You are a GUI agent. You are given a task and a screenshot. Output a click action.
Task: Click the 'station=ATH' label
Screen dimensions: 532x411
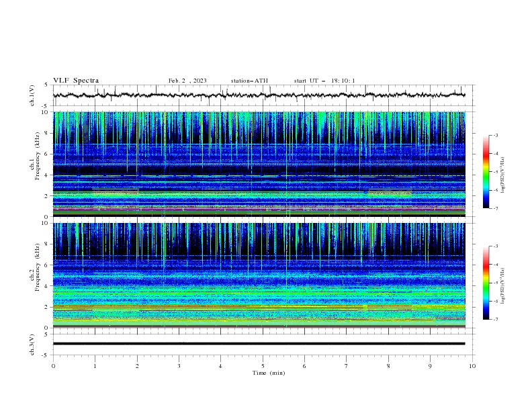(249, 81)
